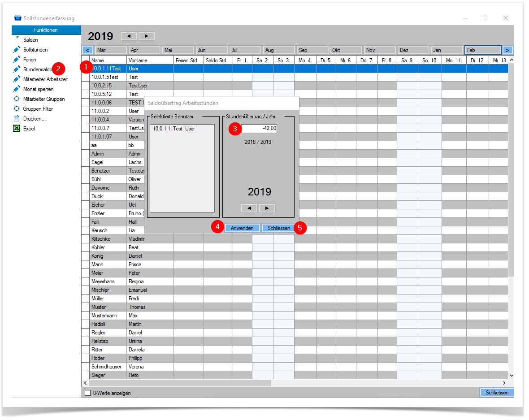This screenshot has width=529, height=420.
Task: Click the row selector box for Kohler Beat
Action: coord(86,247)
